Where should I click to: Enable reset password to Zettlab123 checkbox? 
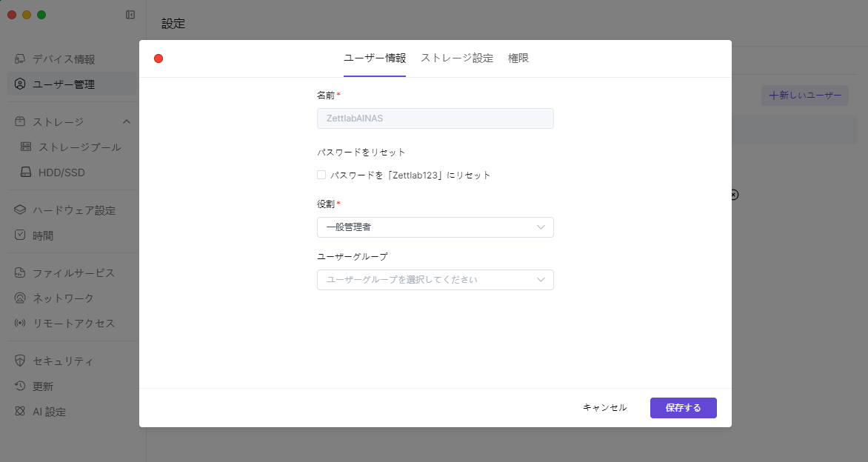(x=321, y=175)
